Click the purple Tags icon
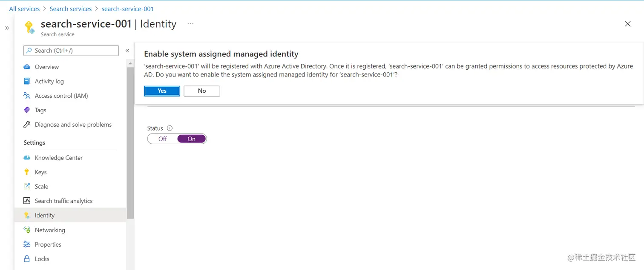 27,110
